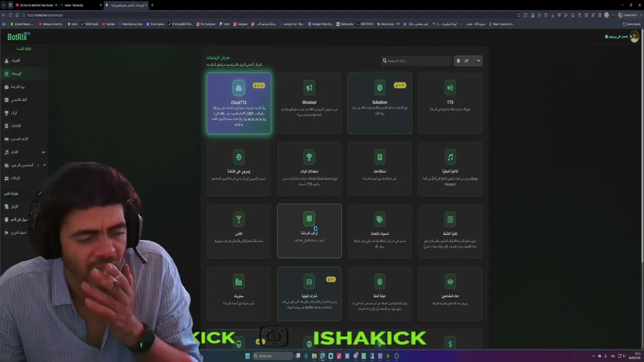
Task: Open the emoji-on-screen widget smiley icon
Action: (238, 157)
